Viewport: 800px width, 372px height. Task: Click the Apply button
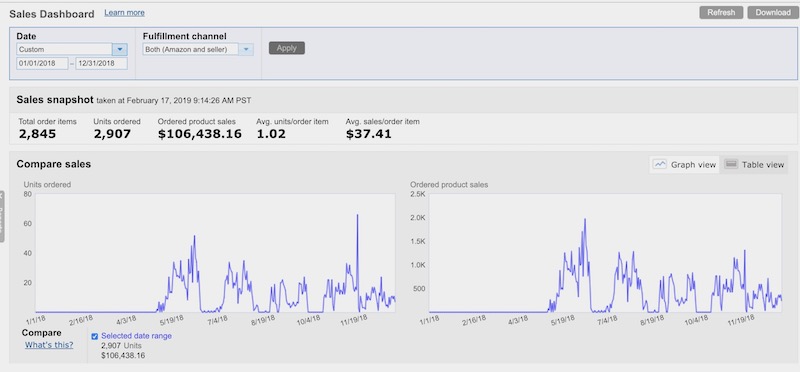tap(287, 48)
